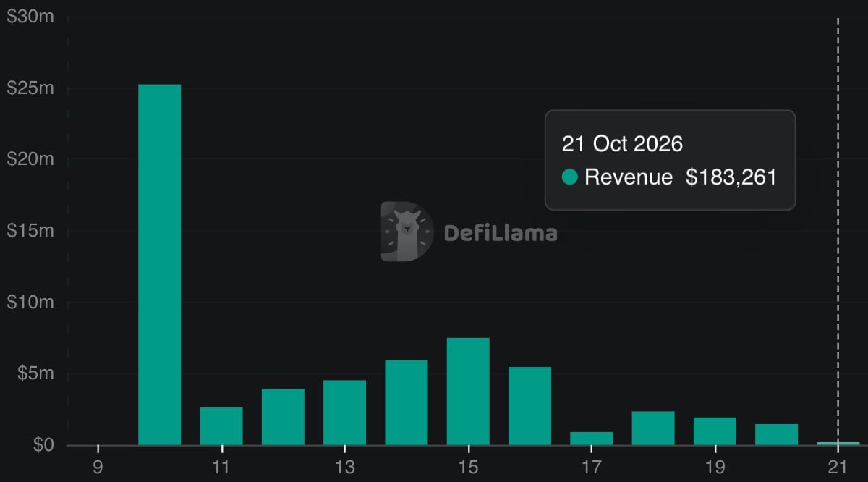The height and width of the screenshot is (482, 868).
Task: Click the "$0" y-axis label
Action: [43, 444]
